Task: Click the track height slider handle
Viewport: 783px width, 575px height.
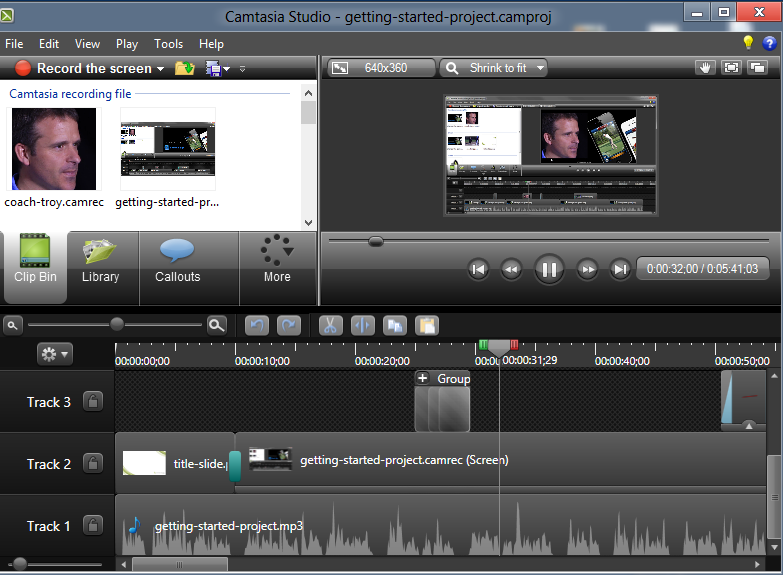Action: tap(20, 564)
